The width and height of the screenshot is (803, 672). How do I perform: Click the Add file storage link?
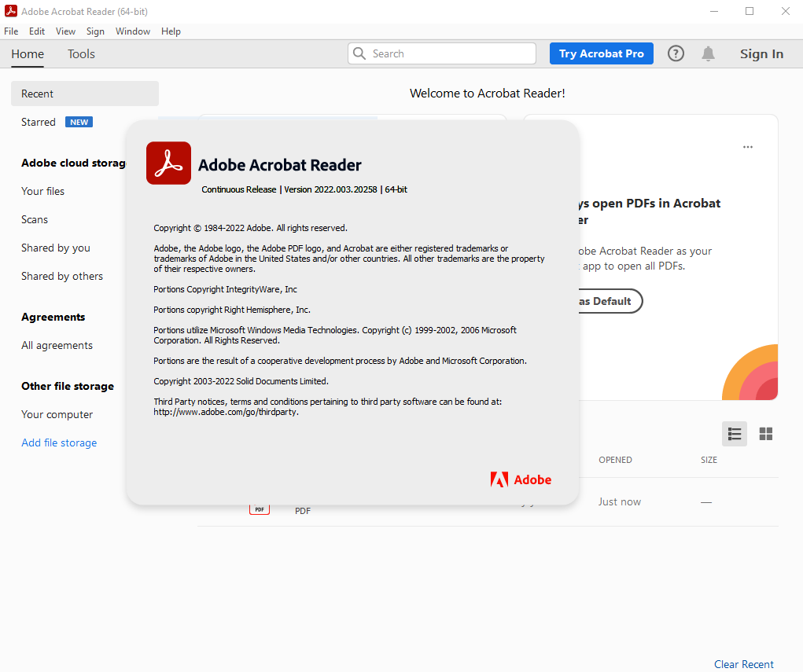click(59, 442)
